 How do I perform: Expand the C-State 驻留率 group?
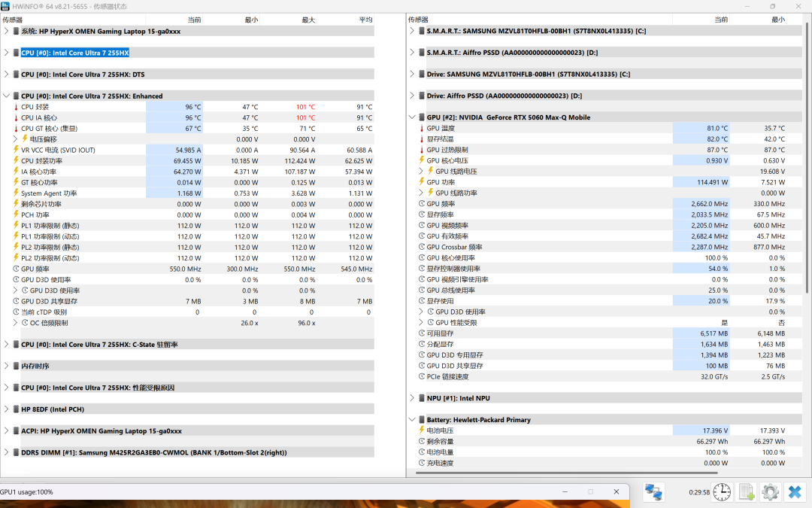(6, 344)
